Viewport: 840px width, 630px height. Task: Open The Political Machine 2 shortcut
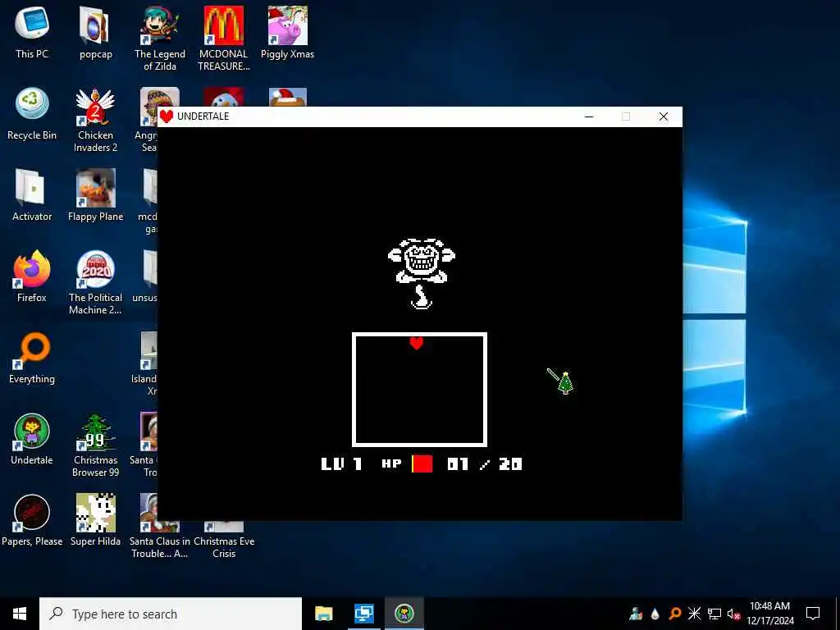(x=95, y=283)
